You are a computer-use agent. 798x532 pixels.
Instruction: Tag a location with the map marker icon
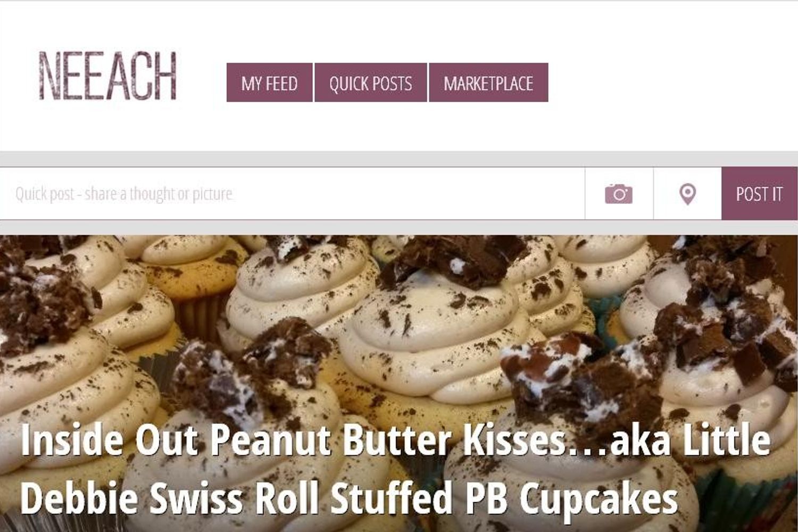pos(687,194)
